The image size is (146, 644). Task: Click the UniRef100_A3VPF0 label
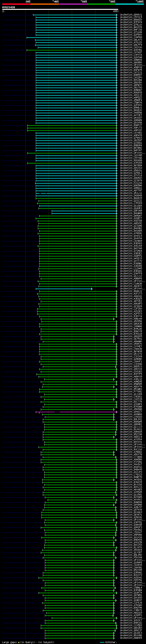tap(131, 615)
